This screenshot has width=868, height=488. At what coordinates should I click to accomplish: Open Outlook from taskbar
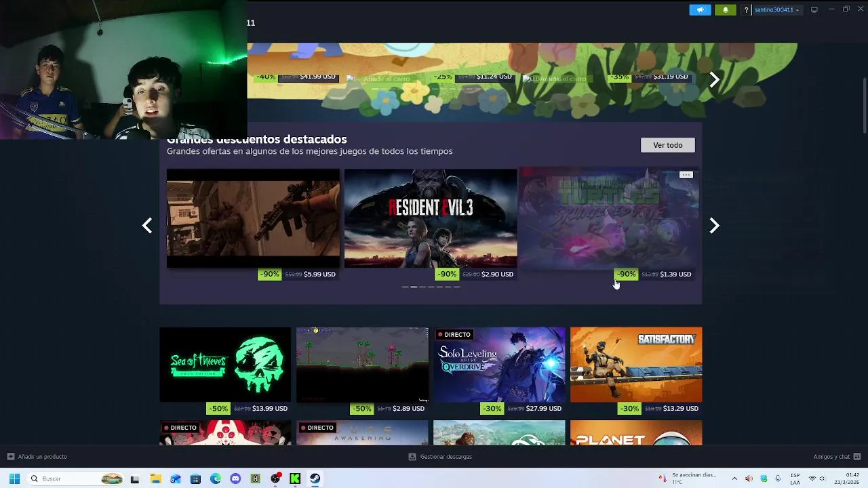tap(176, 479)
